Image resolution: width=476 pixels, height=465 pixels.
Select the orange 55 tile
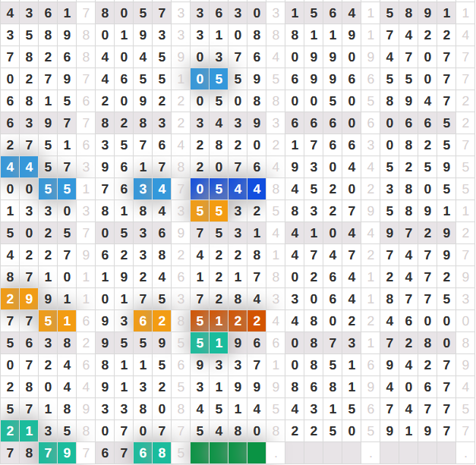(209, 211)
